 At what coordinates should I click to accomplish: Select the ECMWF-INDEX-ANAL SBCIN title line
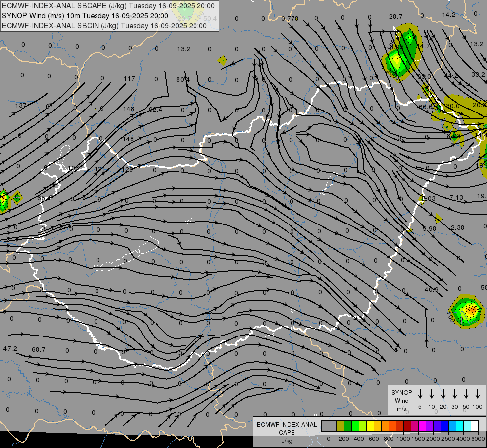(x=104, y=26)
